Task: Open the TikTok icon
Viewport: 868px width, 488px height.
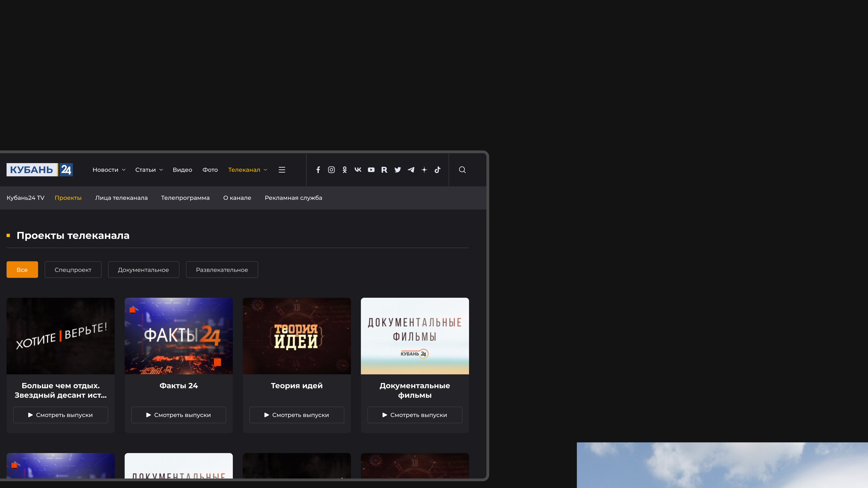Action: [x=437, y=170]
